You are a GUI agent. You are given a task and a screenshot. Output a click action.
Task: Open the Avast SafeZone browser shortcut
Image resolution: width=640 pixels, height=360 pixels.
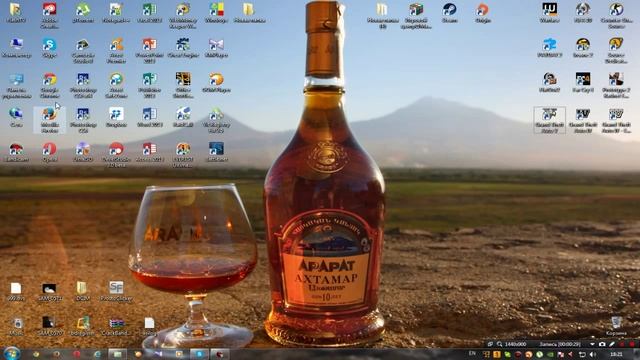116,85
